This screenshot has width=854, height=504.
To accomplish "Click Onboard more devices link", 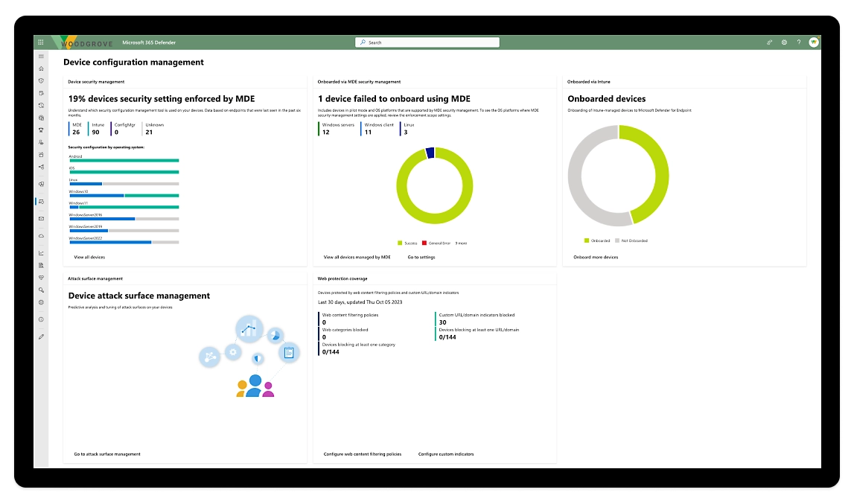I will point(595,257).
